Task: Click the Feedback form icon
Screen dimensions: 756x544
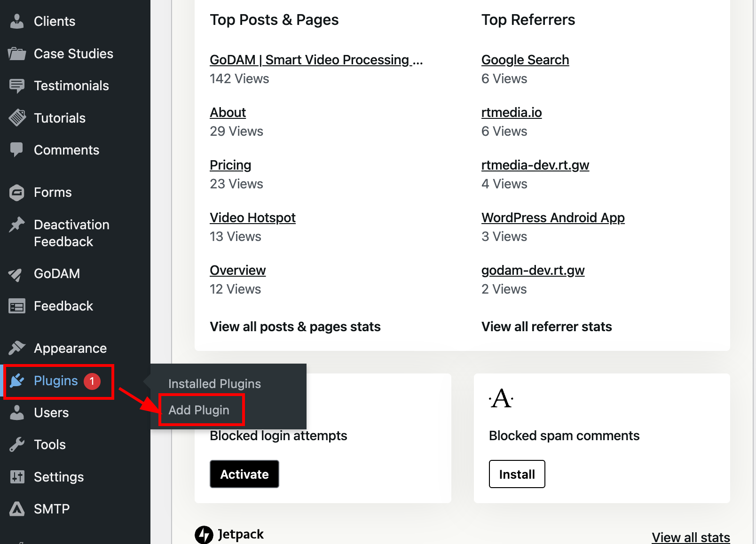Action: 17,306
